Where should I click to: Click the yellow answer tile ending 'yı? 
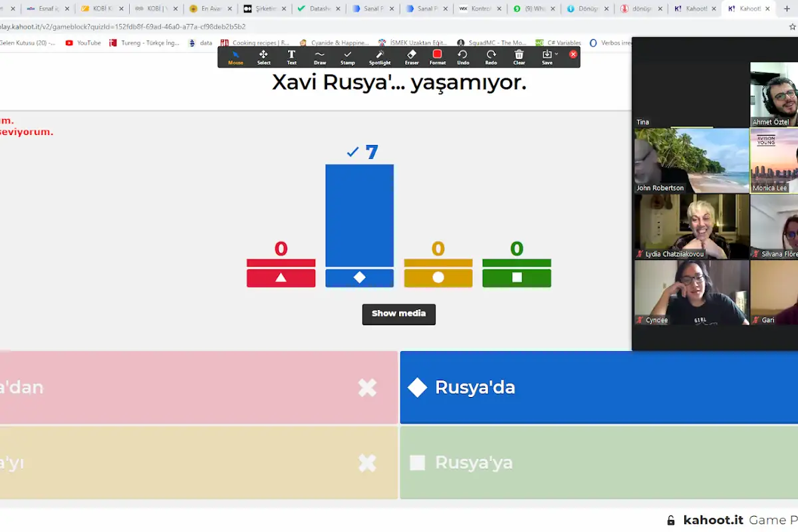(x=199, y=463)
